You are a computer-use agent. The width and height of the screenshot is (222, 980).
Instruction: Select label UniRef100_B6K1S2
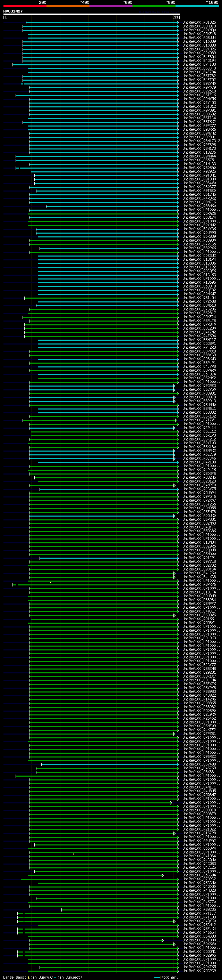[x=199, y=416]
